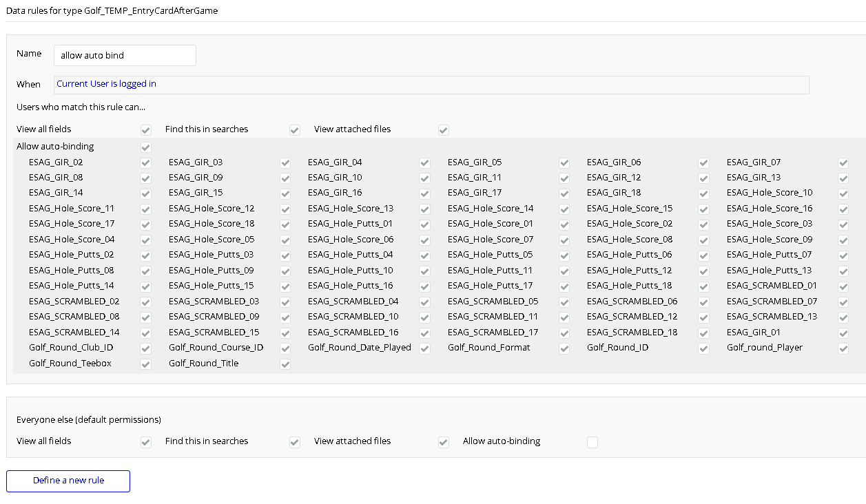Toggle Everyone else View all fields checkbox
The image size is (866, 504).
[146, 442]
